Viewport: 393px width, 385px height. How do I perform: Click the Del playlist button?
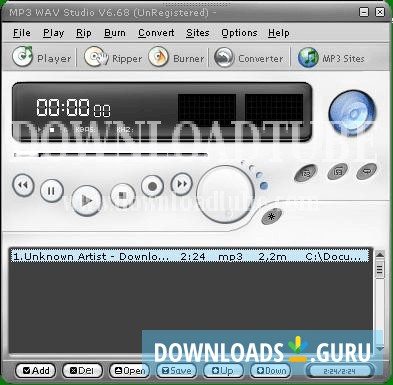[x=82, y=371]
